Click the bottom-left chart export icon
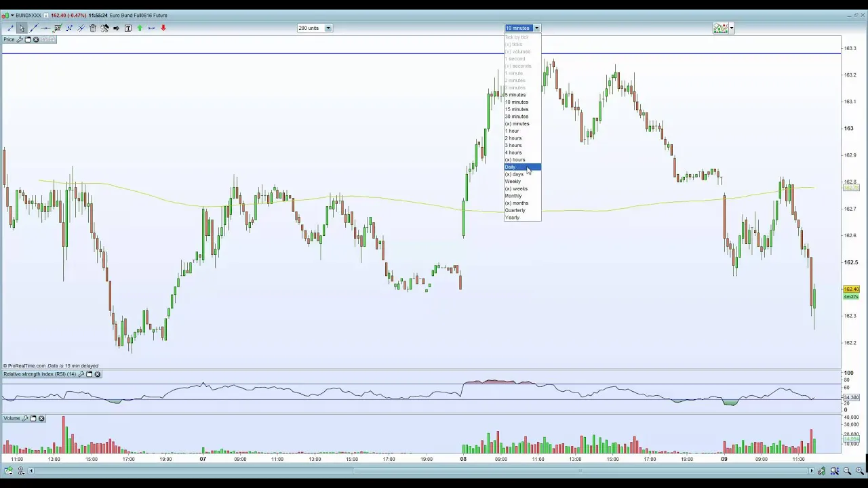 pyautogui.click(x=8, y=470)
